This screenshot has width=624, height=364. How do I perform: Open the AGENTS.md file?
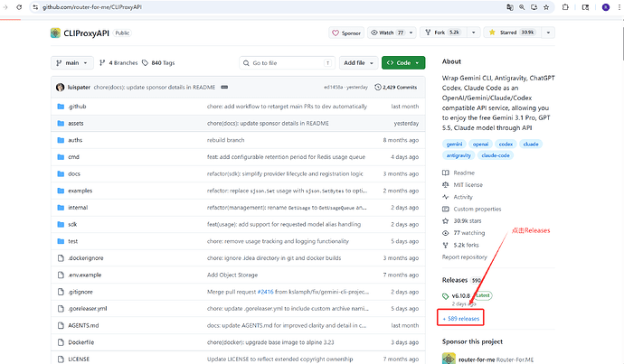pos(83,325)
